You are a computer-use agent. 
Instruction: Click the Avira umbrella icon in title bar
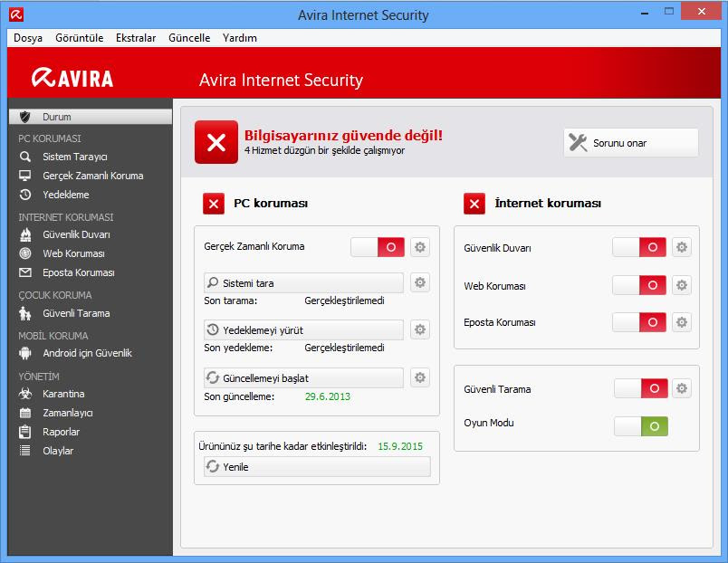pyautogui.click(x=16, y=14)
